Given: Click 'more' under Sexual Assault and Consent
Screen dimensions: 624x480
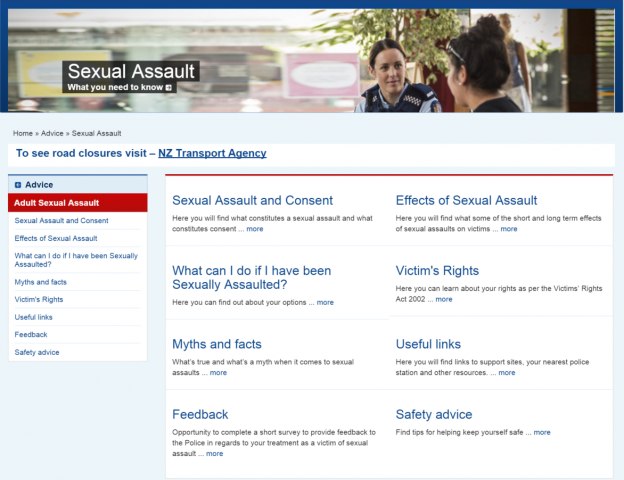Looking at the screenshot, I should tap(255, 229).
